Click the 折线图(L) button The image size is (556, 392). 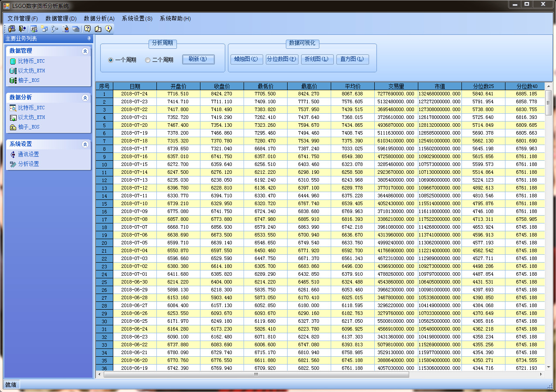coord(317,59)
